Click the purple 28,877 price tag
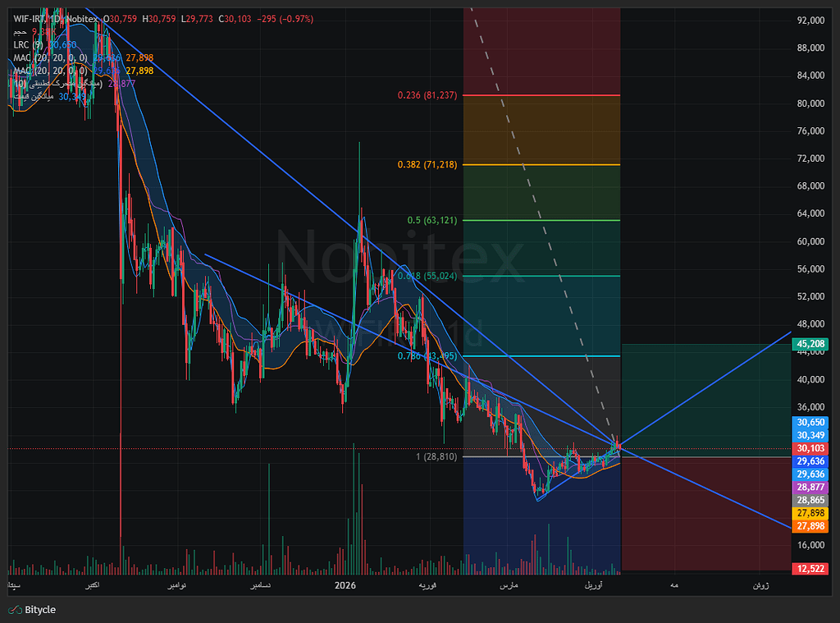 (810, 488)
